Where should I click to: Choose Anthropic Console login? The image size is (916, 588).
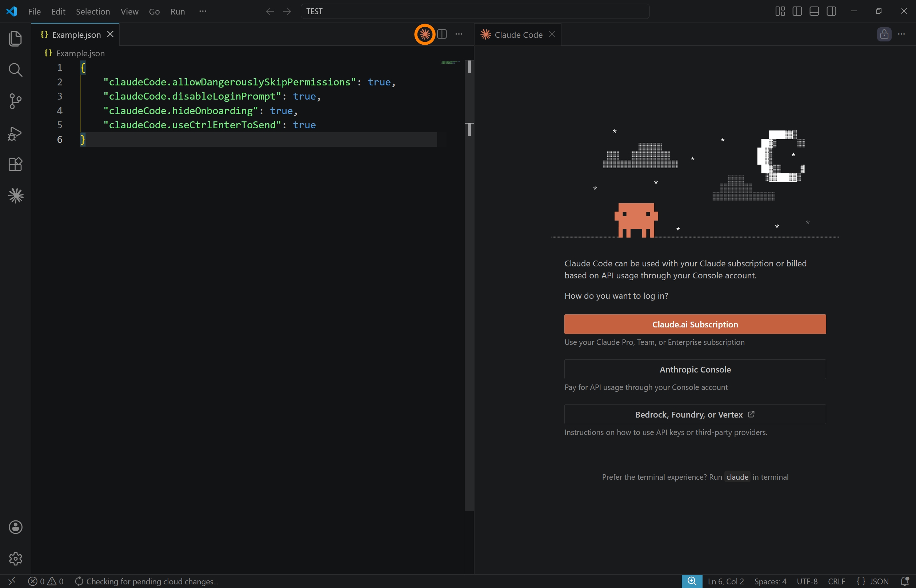695,369
